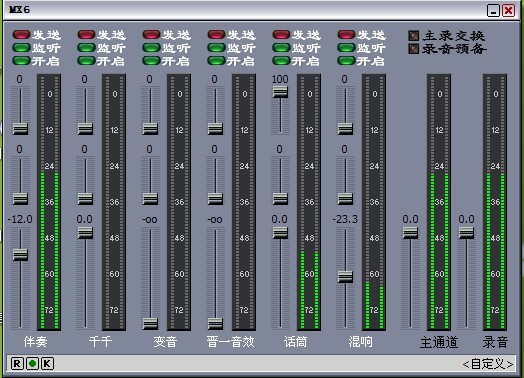Screen dimensions: 524x378
Task: Click the 话筒 top slider set to 100
Action: point(280,92)
